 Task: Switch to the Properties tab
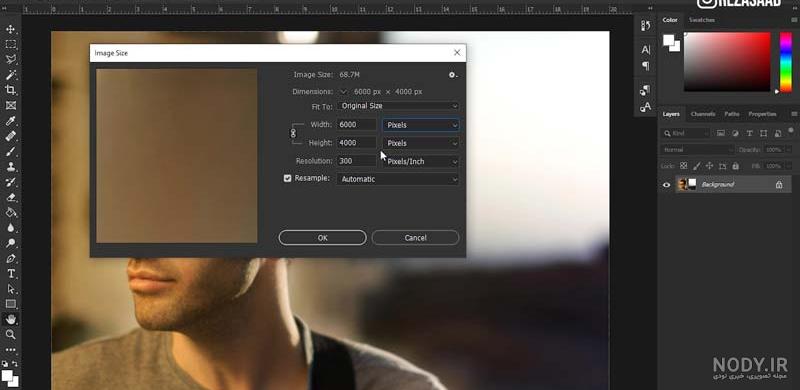tap(762, 114)
